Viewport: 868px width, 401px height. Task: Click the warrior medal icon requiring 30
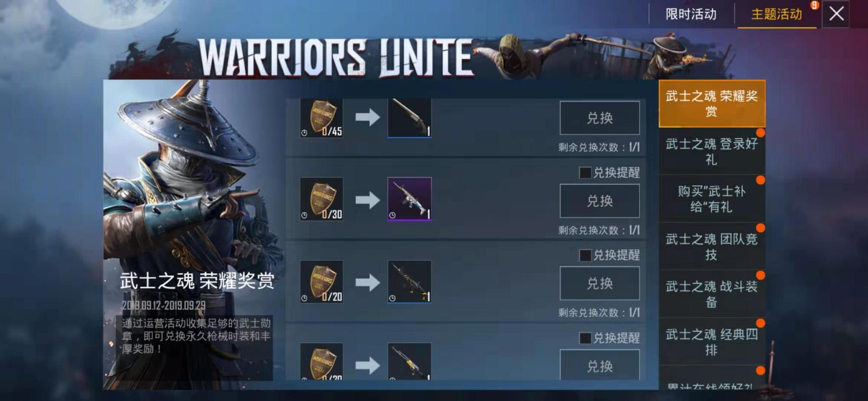tap(322, 199)
